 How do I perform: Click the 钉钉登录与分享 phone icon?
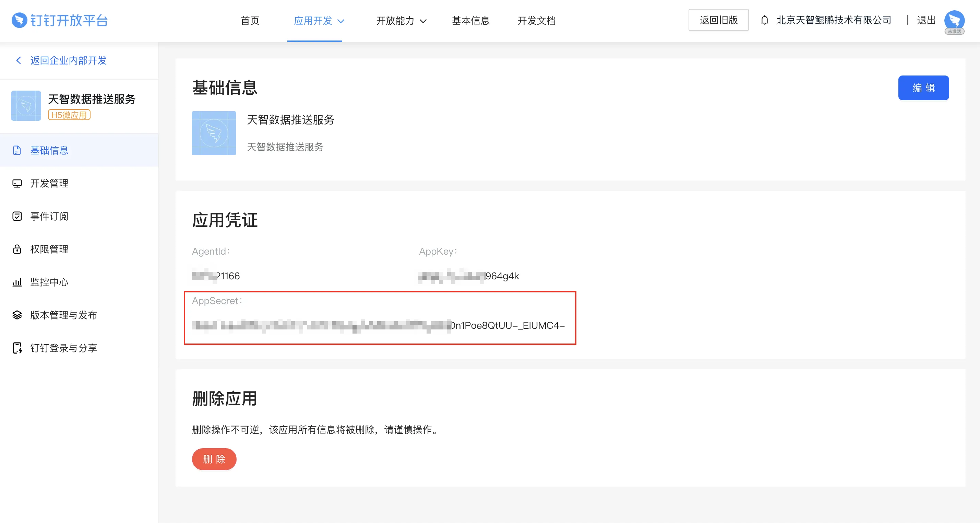click(x=17, y=348)
